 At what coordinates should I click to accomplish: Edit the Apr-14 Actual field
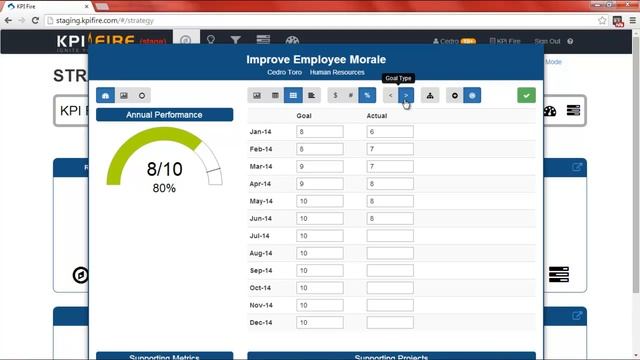pos(390,184)
